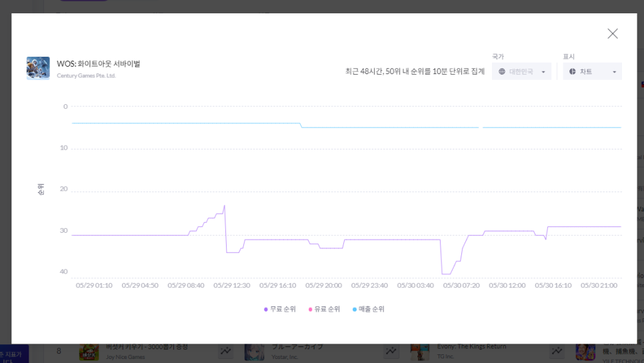Click the blue 매출 순위 legend dot
This screenshot has height=363, width=644.
[x=355, y=310]
